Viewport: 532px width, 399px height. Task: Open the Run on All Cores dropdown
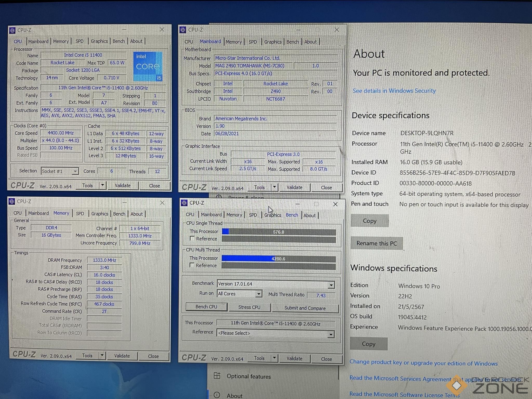coord(258,294)
